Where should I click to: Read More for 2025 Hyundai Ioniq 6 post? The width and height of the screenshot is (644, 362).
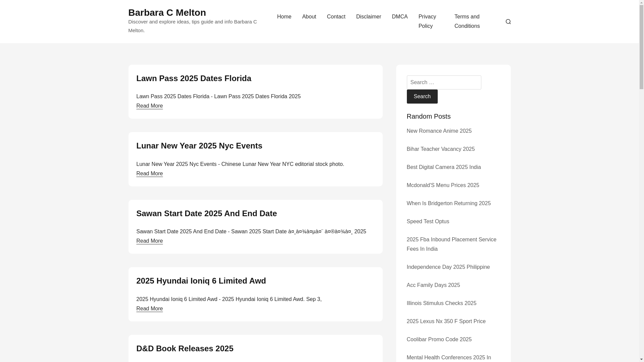[x=149, y=309]
